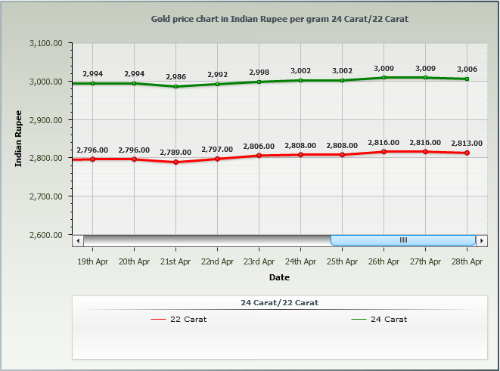Click the 23rd Apr date label
The height and width of the screenshot is (371, 500).
259,262
